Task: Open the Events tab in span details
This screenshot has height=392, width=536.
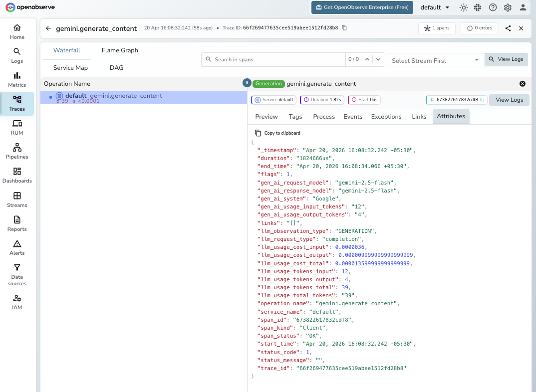Action: [x=353, y=116]
